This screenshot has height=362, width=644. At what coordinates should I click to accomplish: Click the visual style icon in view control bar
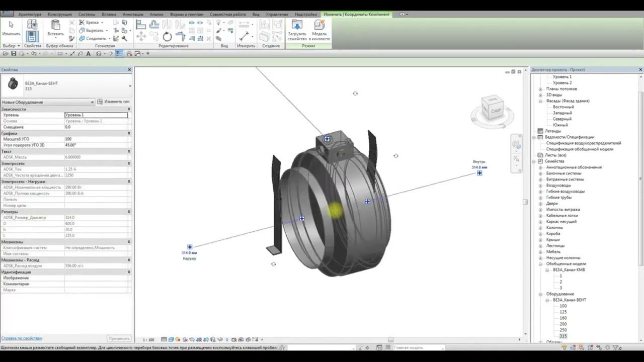[171, 340]
